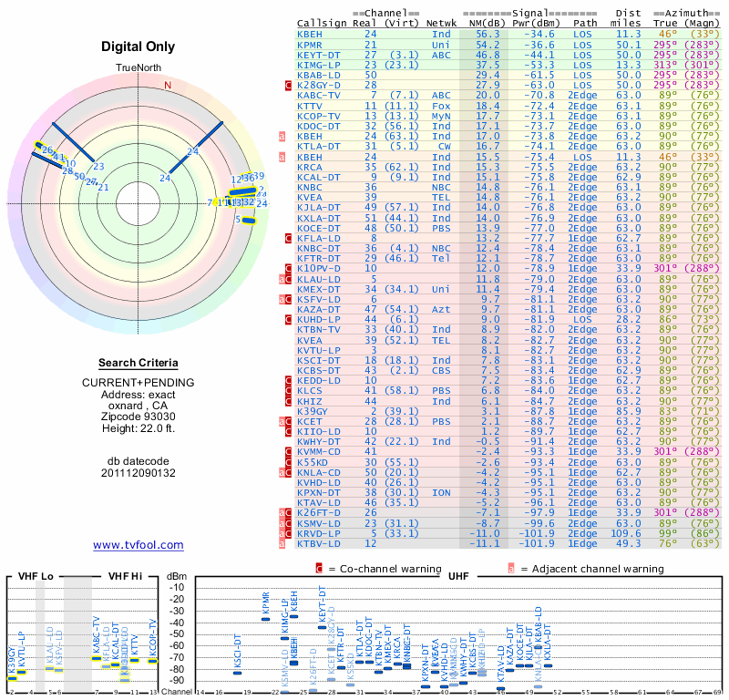Click the KABC-TV marker in VHF Hi chart
This screenshot has width=729, height=700.
point(97,658)
